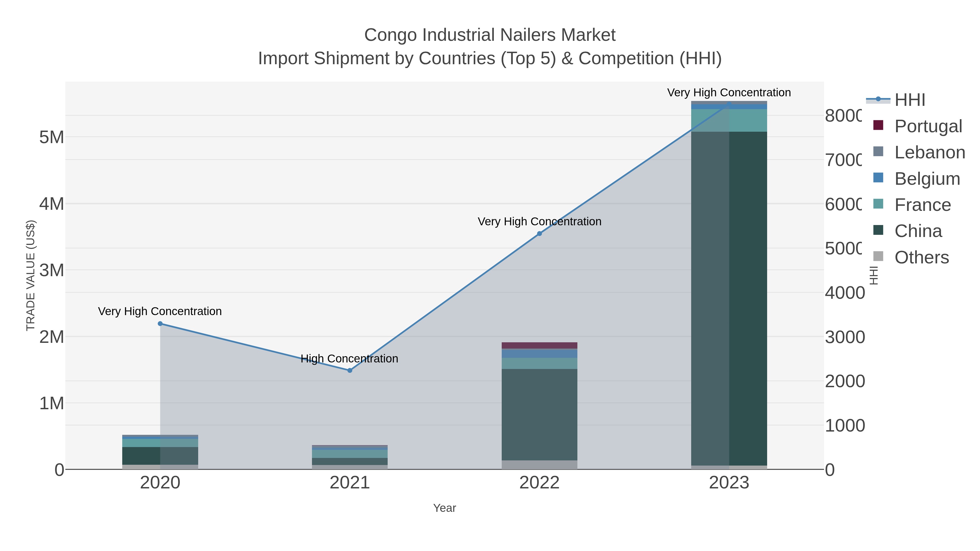Click the France segment of the 2022 bar
This screenshot has height=551, width=980.
[x=540, y=363]
